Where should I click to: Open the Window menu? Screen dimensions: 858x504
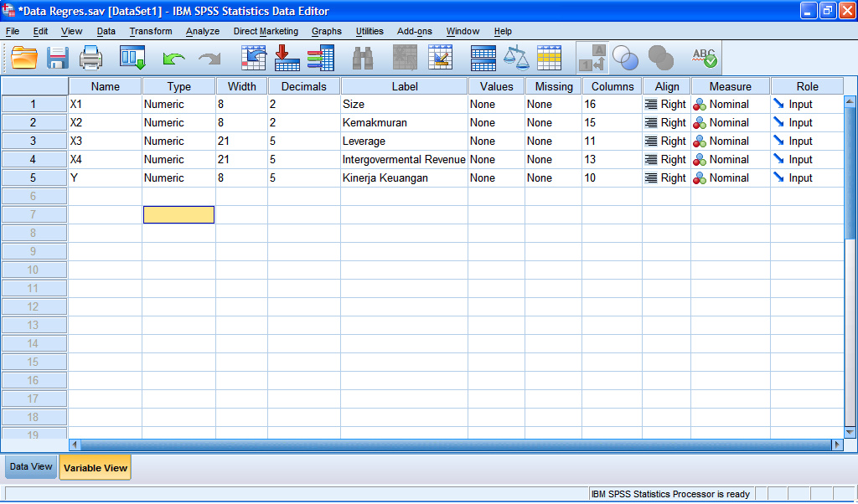click(463, 31)
